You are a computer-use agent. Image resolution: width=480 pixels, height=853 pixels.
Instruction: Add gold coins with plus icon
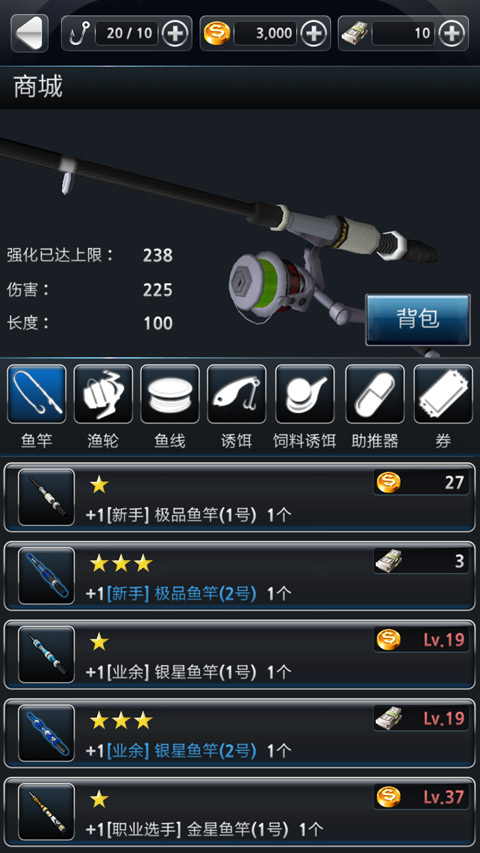pyautogui.click(x=313, y=34)
